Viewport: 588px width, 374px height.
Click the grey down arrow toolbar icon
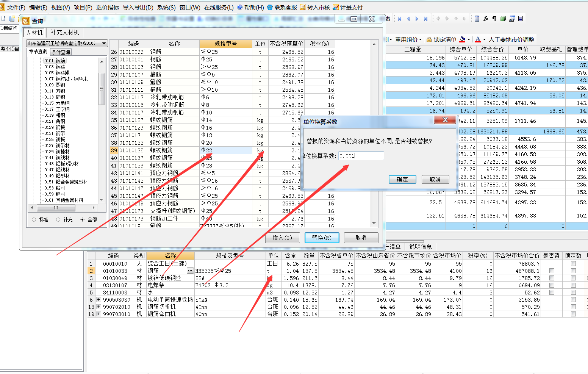[464, 19]
